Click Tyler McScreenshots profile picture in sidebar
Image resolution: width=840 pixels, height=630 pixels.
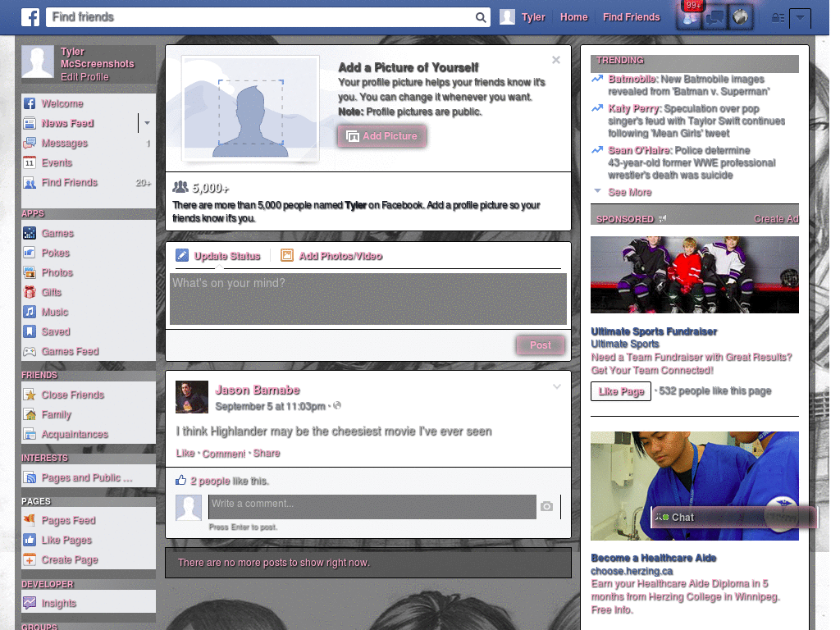(x=38, y=62)
